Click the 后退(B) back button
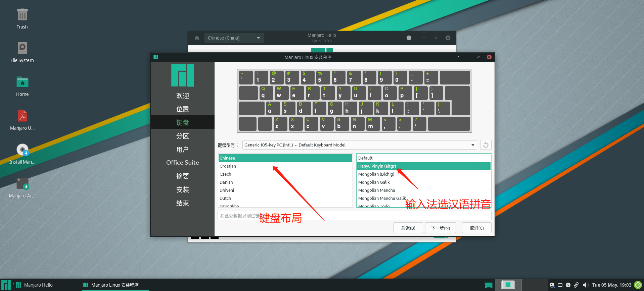 pos(408,228)
